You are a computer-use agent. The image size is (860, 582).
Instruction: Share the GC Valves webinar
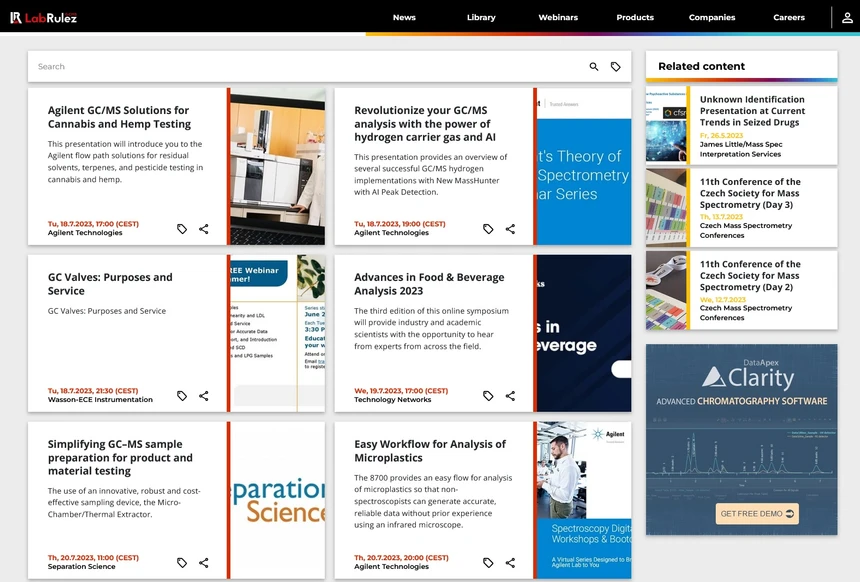point(203,395)
